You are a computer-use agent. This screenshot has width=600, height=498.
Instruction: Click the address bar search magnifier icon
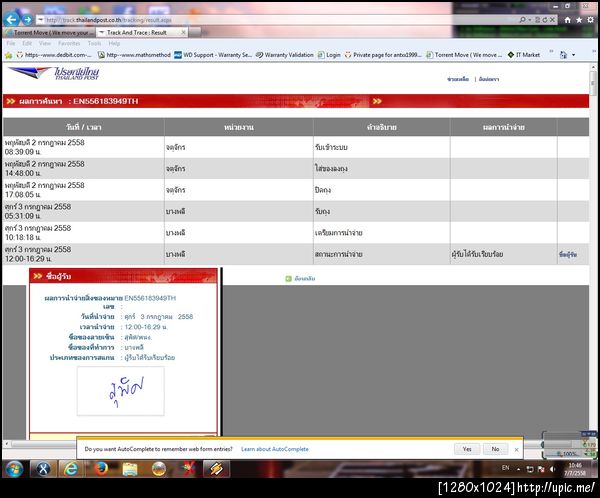tap(522, 20)
